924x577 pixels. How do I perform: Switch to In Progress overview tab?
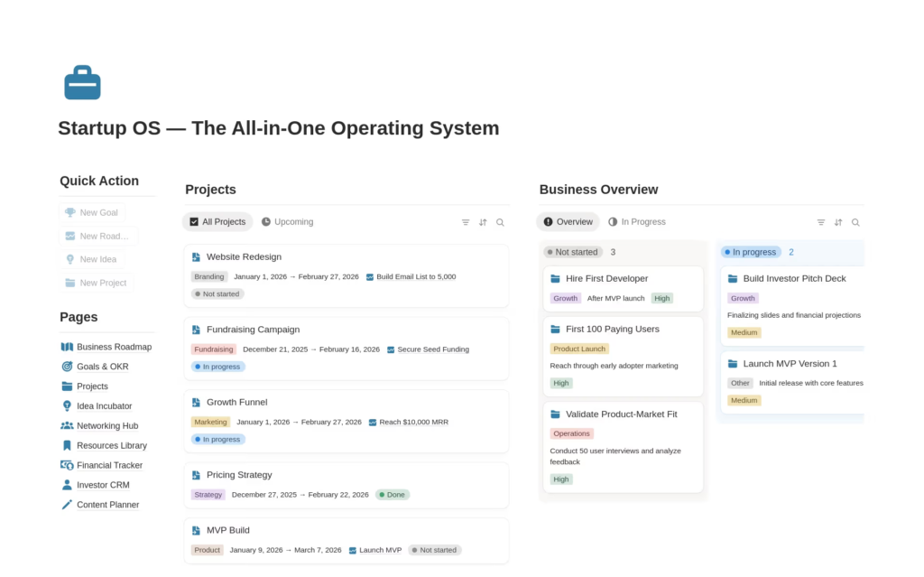[636, 222]
